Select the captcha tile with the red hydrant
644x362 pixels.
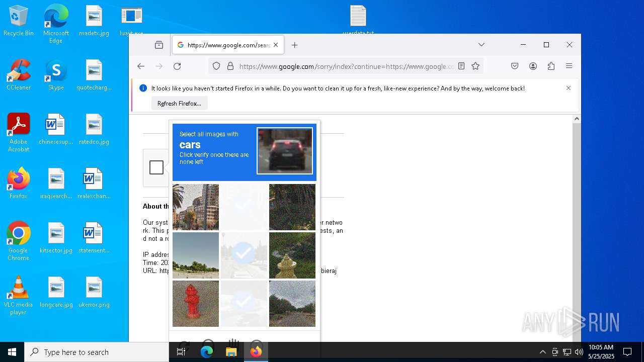(x=196, y=304)
